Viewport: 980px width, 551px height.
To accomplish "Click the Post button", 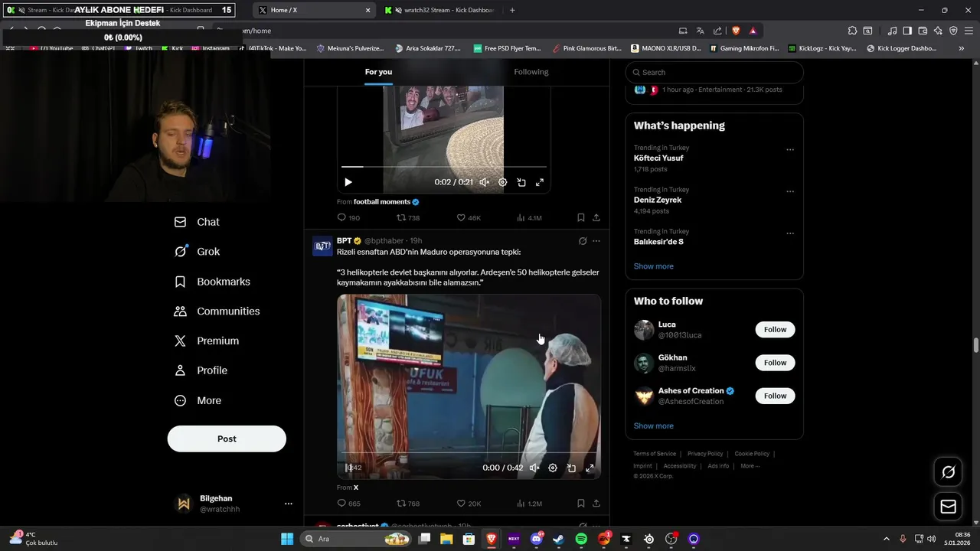I will click(x=227, y=439).
